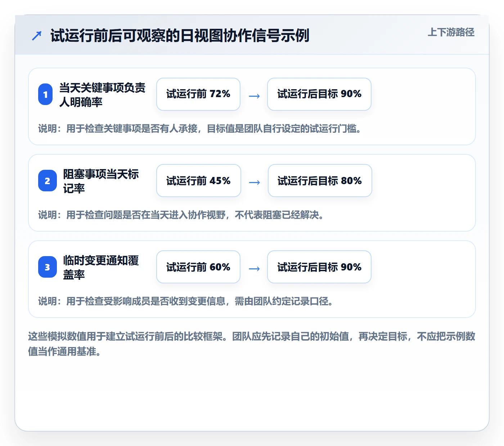Viewport: 504px width, 446px height.
Task: Click the 阻塞事项当天标记率 title
Action: (101, 181)
